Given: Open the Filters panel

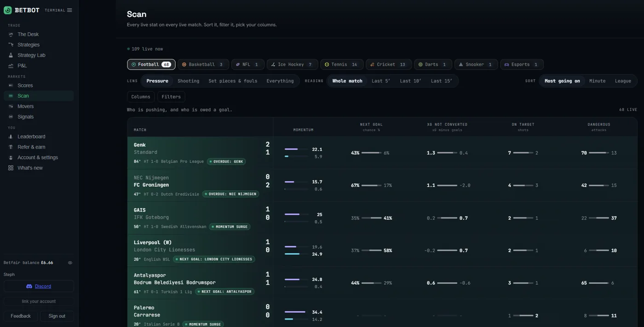Looking at the screenshot, I should tap(171, 97).
